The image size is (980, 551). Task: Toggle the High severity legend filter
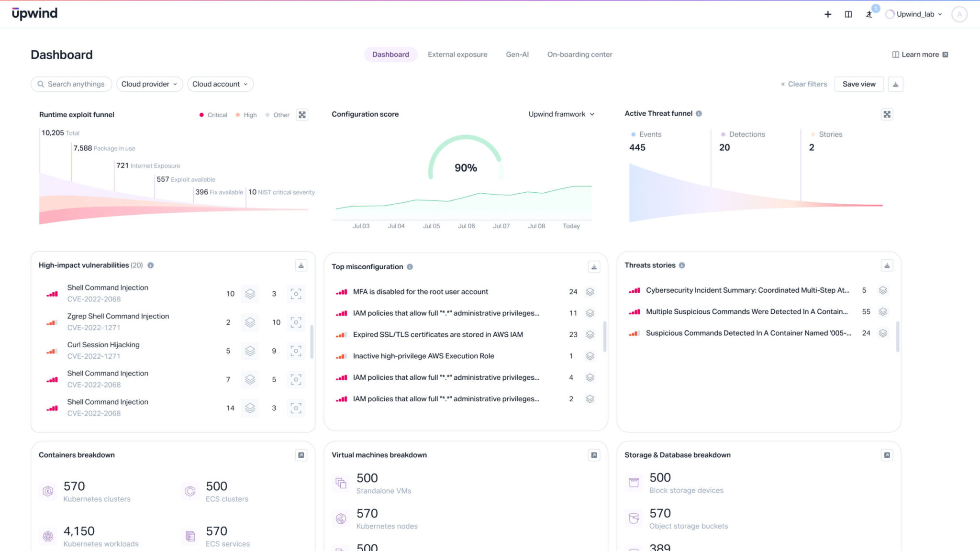point(245,115)
